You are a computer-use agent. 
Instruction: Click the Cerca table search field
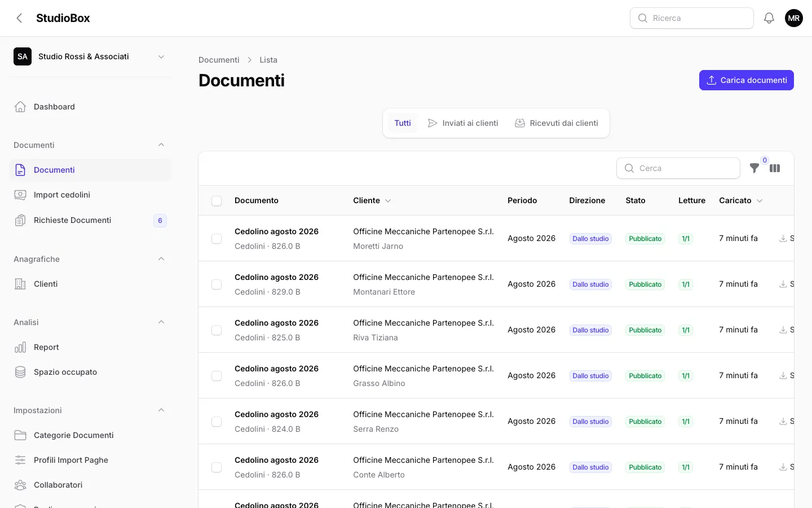coord(678,168)
